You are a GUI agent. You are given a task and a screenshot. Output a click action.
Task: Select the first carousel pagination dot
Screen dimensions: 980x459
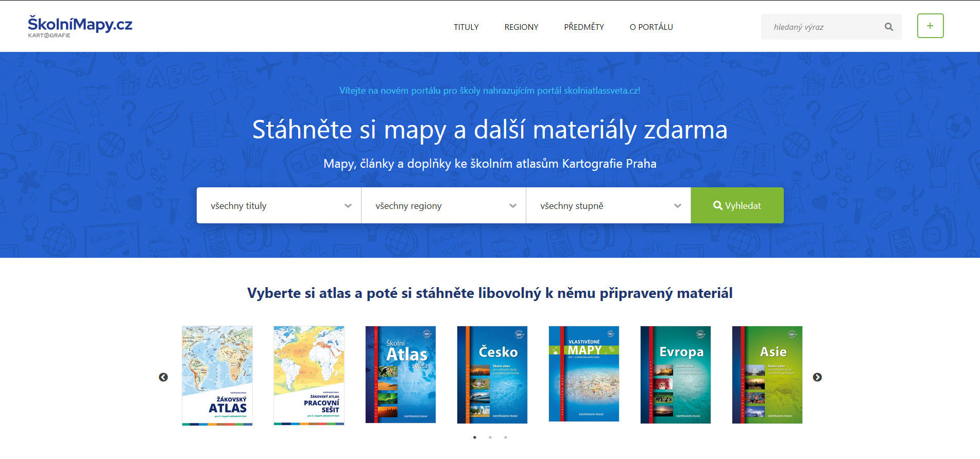[x=474, y=437]
